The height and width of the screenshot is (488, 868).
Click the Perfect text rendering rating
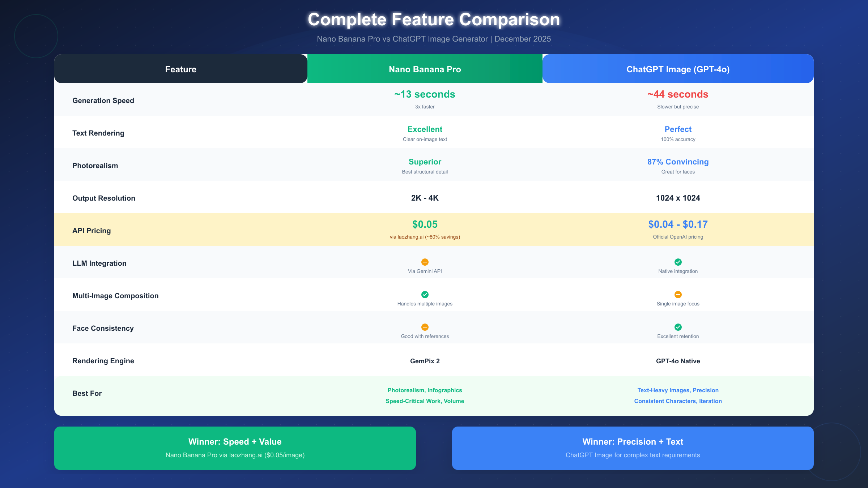pos(678,129)
